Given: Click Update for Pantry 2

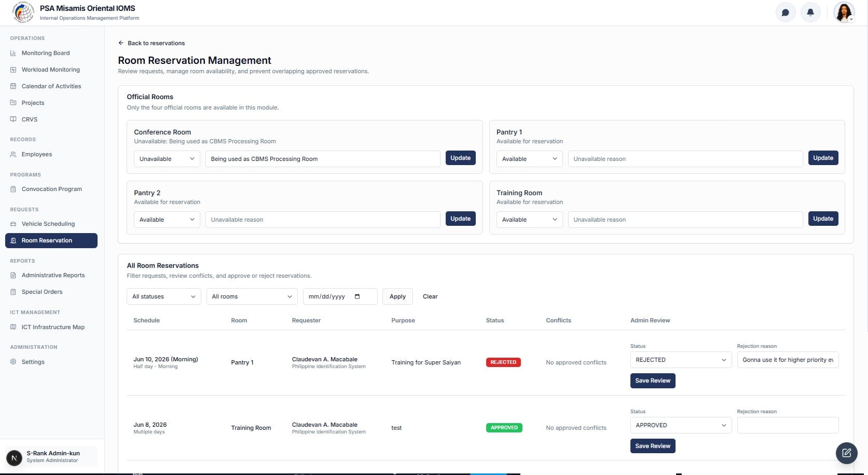Looking at the screenshot, I should (x=461, y=219).
